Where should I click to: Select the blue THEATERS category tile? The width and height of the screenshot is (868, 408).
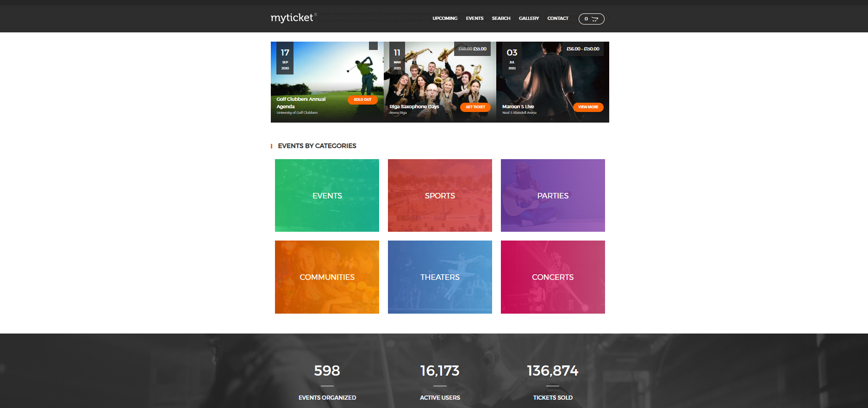(x=440, y=277)
